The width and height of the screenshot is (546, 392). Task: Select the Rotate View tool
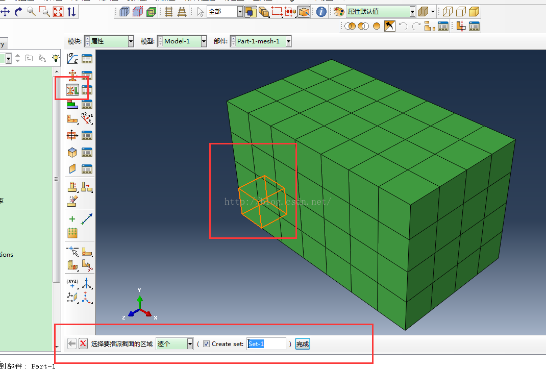click(x=18, y=11)
